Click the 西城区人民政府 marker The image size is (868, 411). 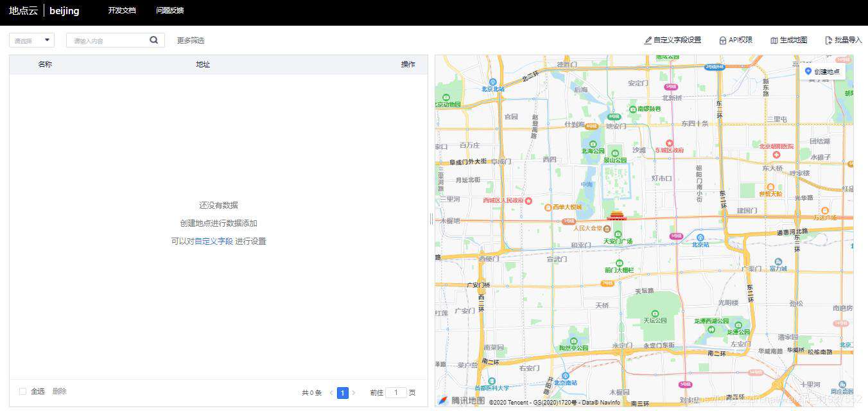528,201
